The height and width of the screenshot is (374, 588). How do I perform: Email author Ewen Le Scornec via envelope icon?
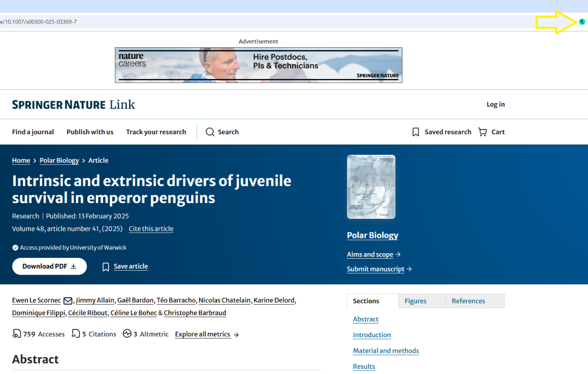pos(68,300)
